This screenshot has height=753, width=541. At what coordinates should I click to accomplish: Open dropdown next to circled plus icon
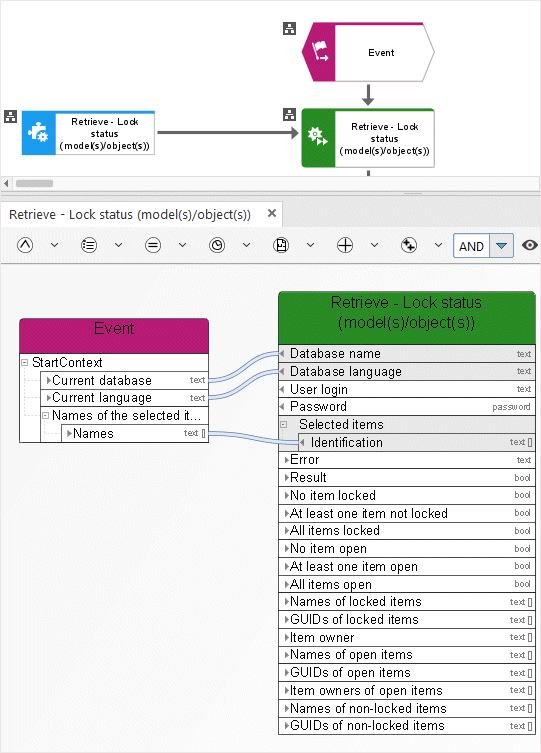coord(374,245)
